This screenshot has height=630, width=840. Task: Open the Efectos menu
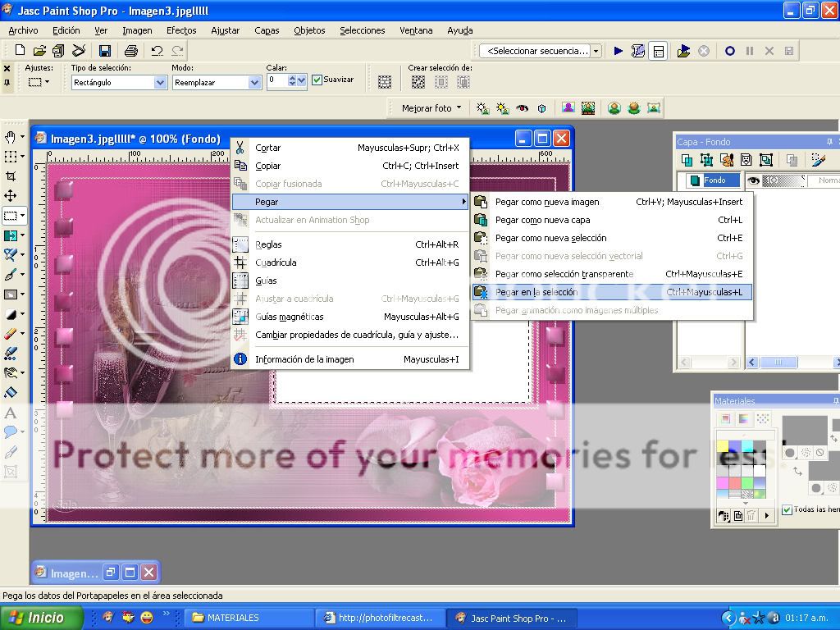tap(181, 30)
